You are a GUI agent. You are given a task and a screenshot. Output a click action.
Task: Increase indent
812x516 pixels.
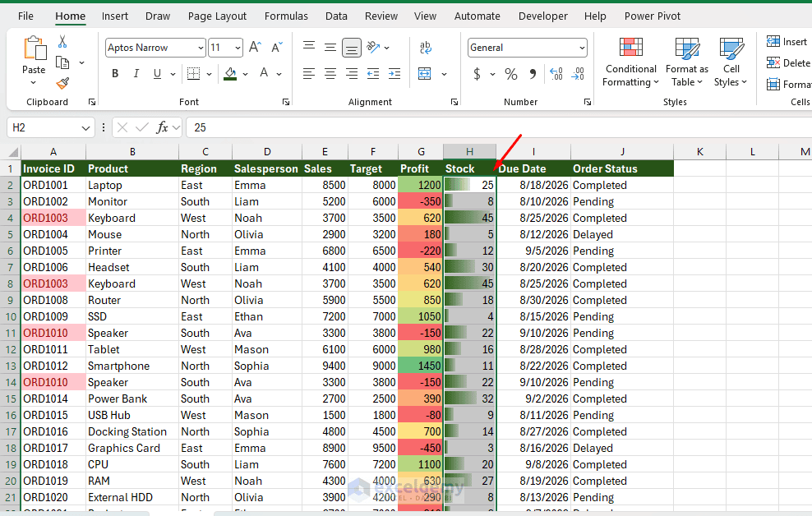(394, 73)
